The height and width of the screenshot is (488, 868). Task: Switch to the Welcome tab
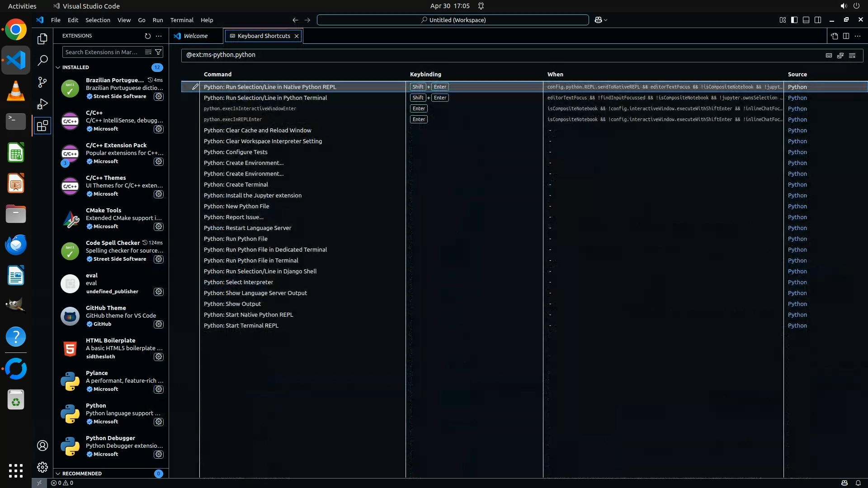tap(195, 36)
